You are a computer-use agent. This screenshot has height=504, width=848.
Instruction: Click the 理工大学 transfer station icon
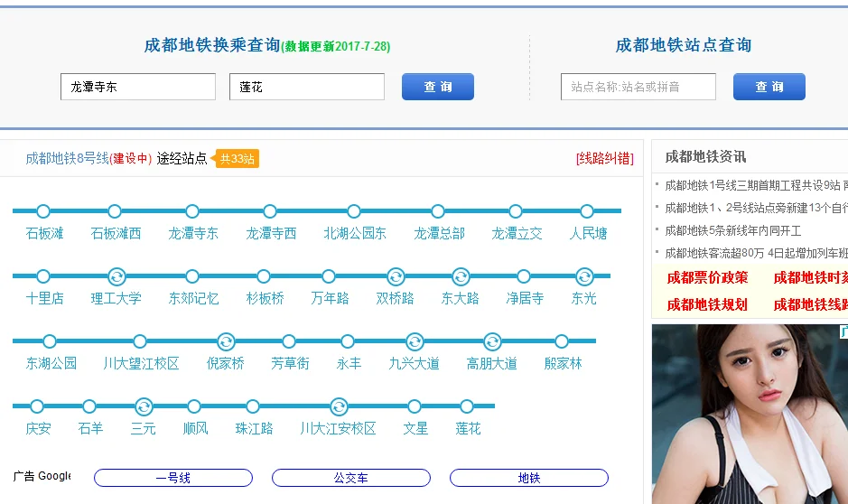click(116, 276)
